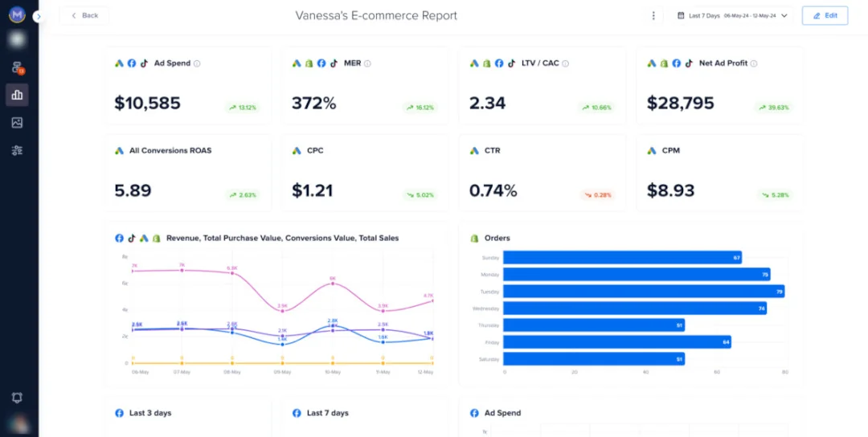
Task: Click the Edit report button
Action: coord(825,15)
